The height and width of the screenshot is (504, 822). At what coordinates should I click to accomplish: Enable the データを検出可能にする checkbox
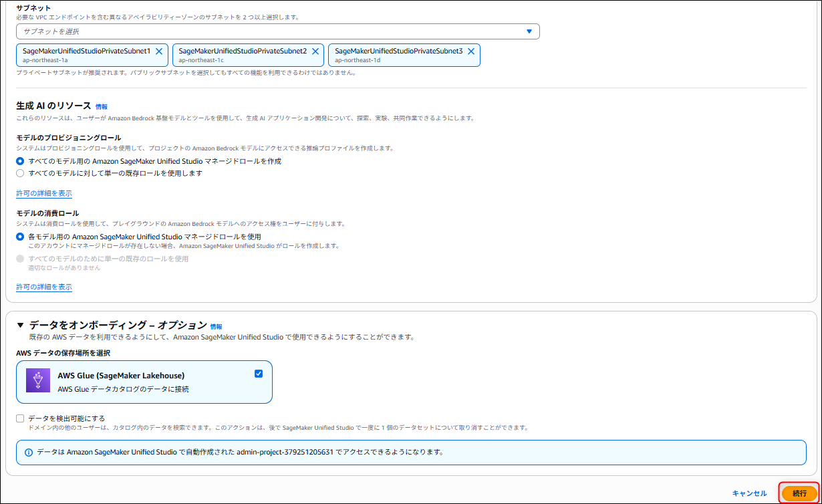coord(20,418)
